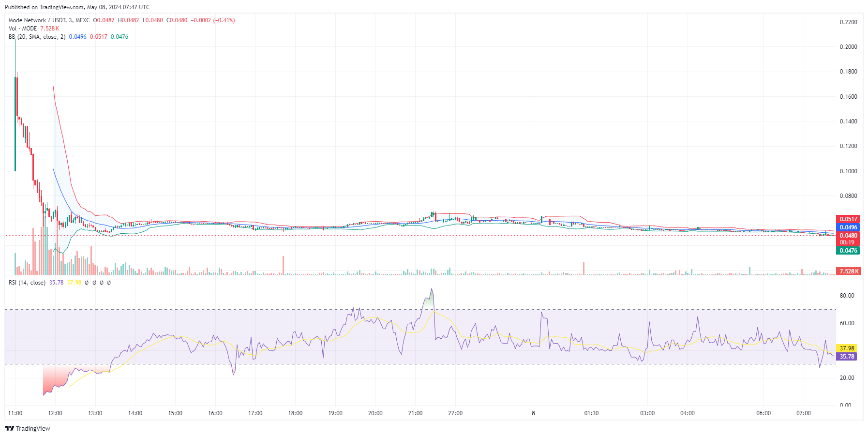Click the 15:00 time axis label
Image resolution: width=868 pixels, height=437 pixels.
pyautogui.click(x=175, y=413)
